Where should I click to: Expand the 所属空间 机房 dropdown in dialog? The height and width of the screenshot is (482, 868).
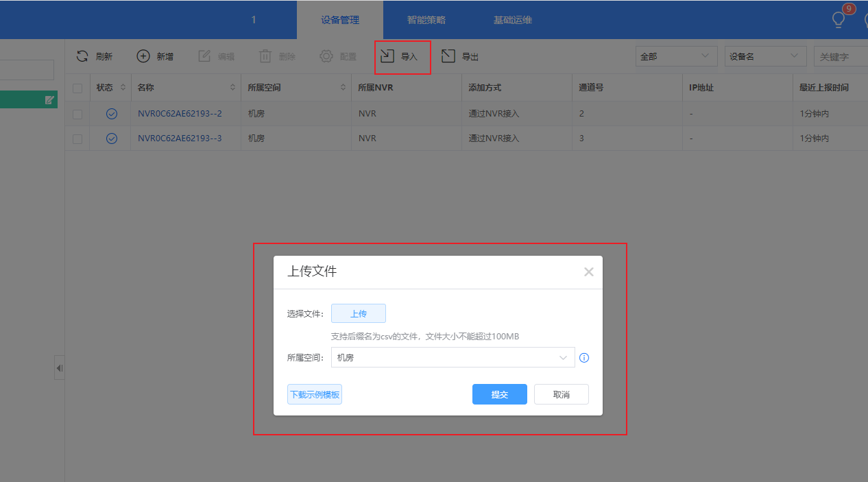pos(453,357)
